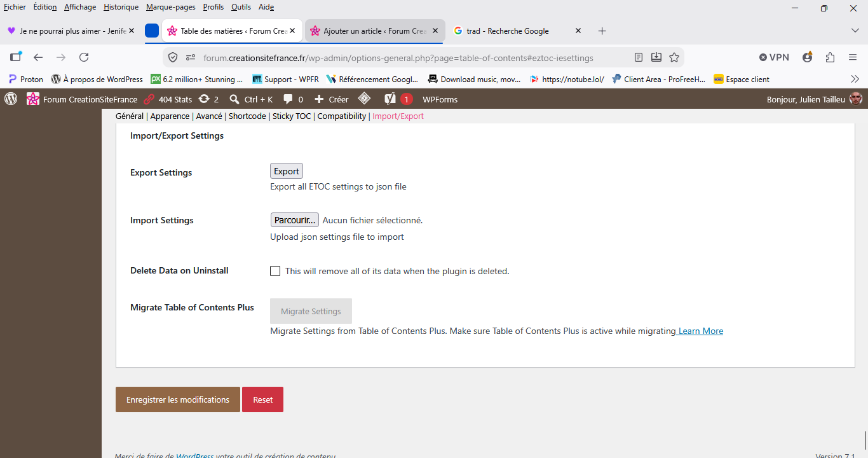Go to the Shortcode settings tab

pos(247,116)
